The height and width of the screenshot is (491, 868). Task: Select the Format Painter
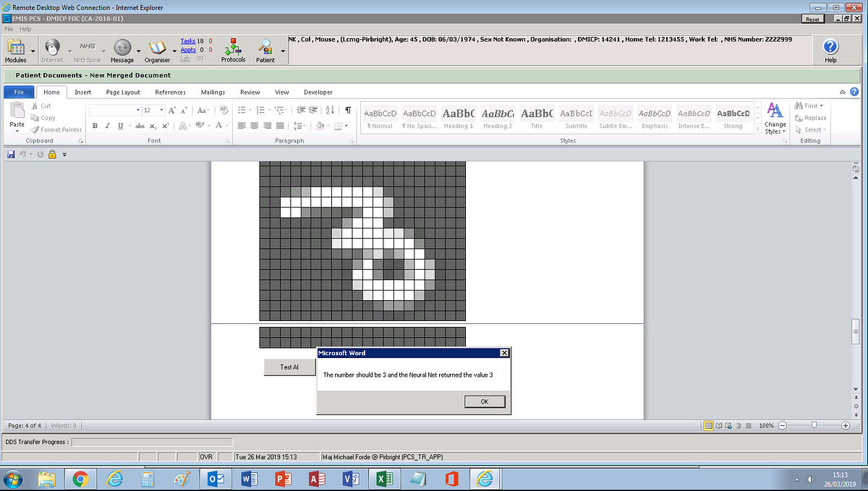click(56, 129)
